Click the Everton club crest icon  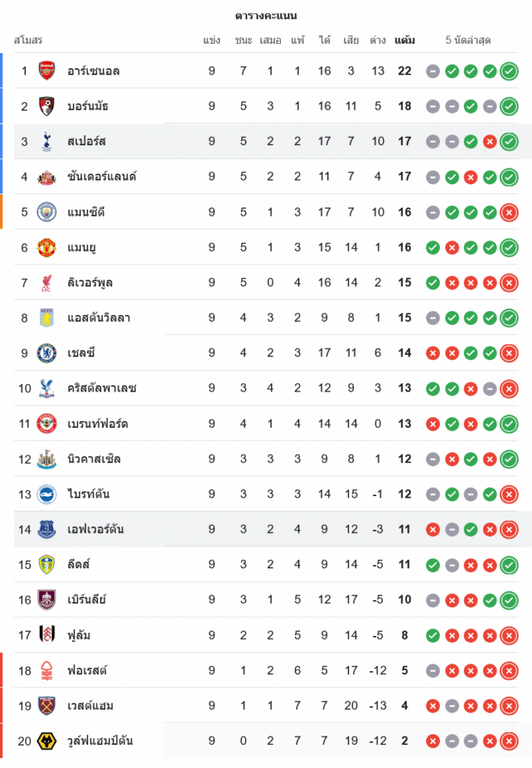pos(47,529)
